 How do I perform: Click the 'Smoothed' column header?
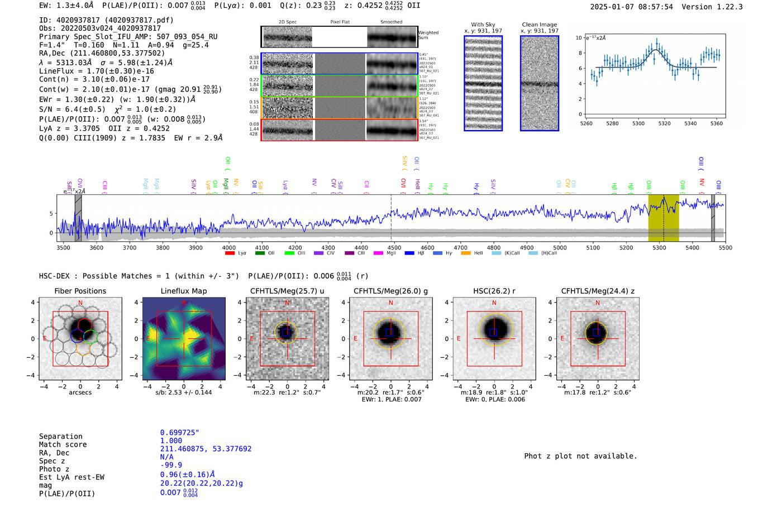click(392, 22)
